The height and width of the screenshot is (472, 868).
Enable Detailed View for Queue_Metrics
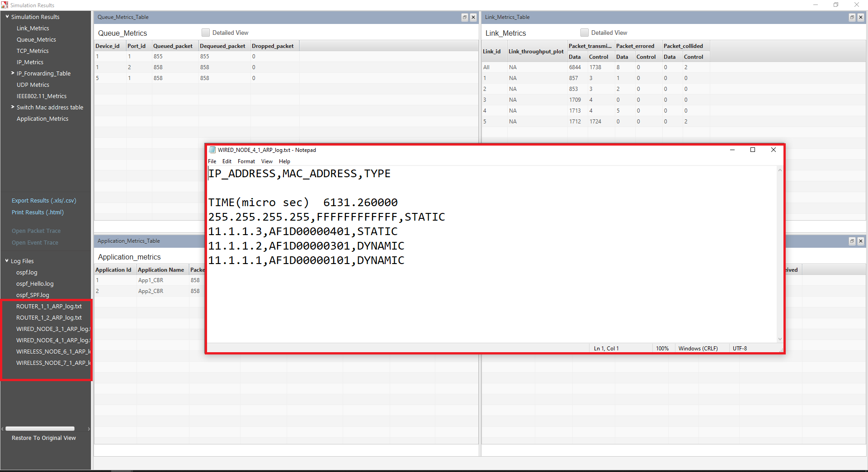point(206,33)
